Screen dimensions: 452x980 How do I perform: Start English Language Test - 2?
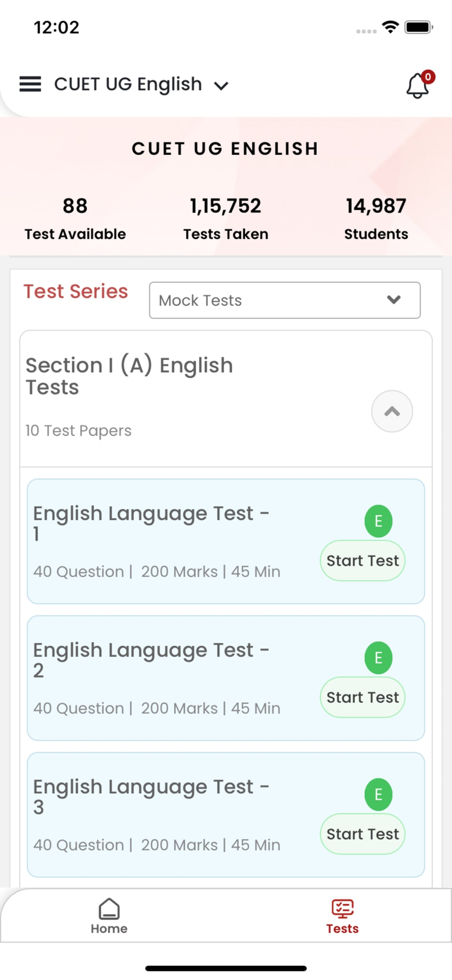pos(362,697)
